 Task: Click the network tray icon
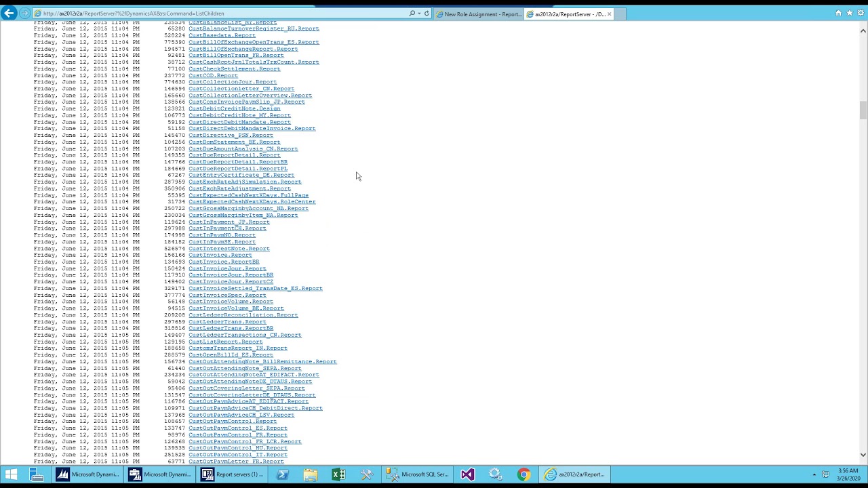pos(825,474)
